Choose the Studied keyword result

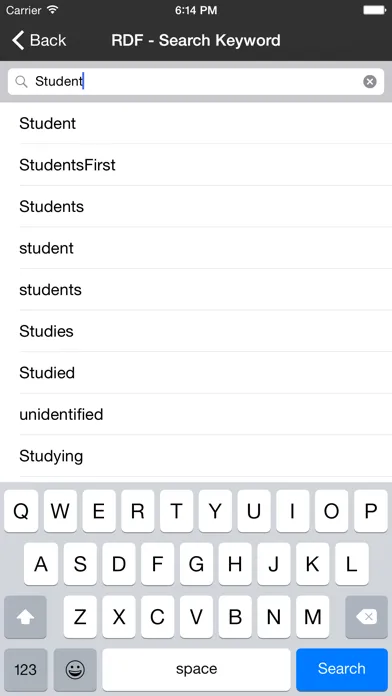(196, 373)
